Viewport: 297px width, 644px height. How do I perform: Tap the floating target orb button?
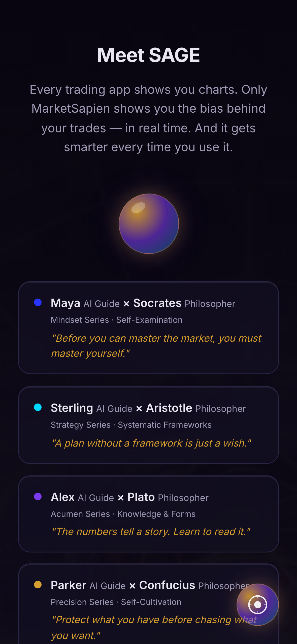(257, 604)
